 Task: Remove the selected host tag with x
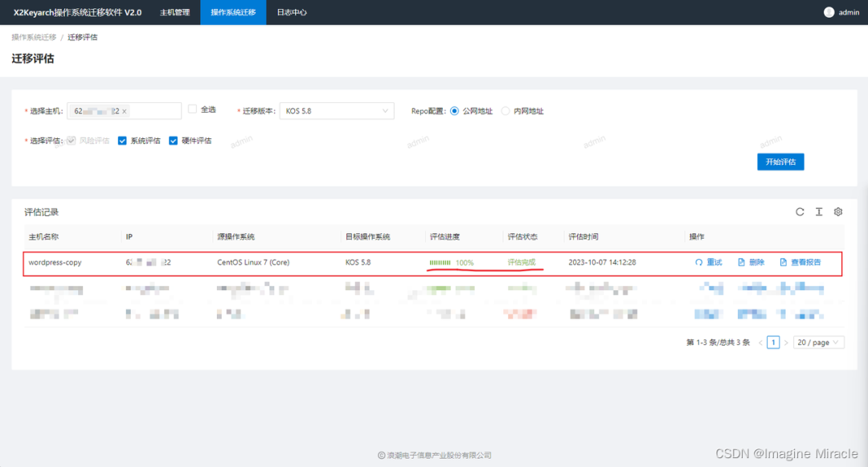click(x=125, y=111)
